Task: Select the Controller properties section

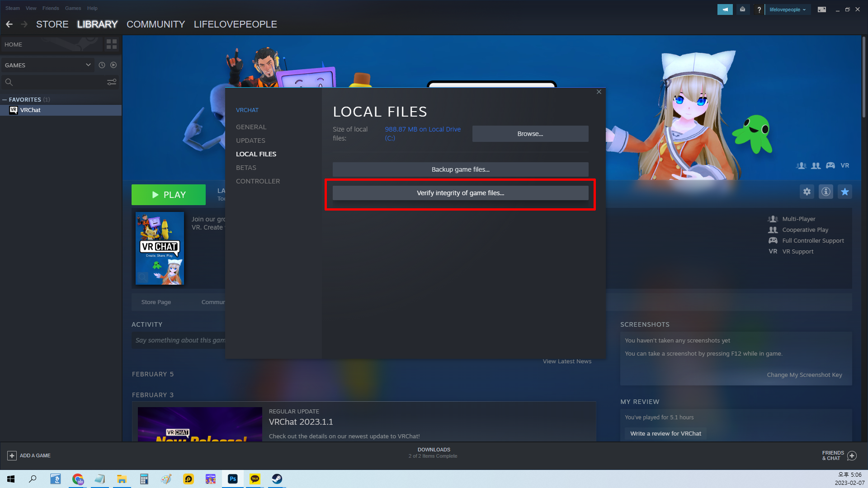Action: click(258, 181)
